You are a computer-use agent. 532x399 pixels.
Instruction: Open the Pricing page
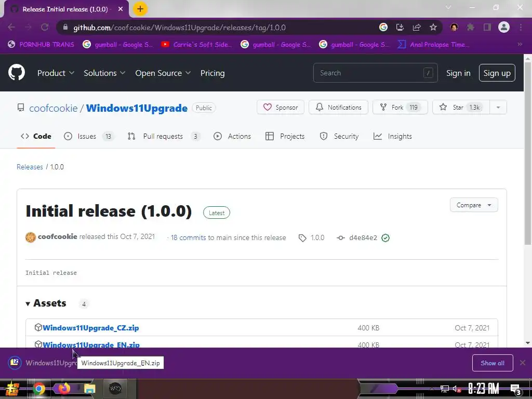coord(212,73)
